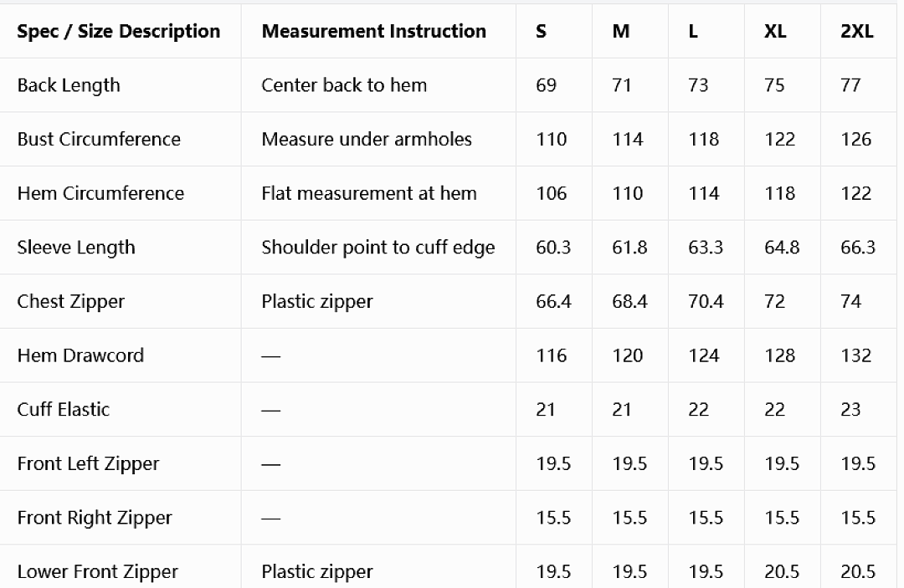Select the Hem Drawcord S value 116

[551, 355]
